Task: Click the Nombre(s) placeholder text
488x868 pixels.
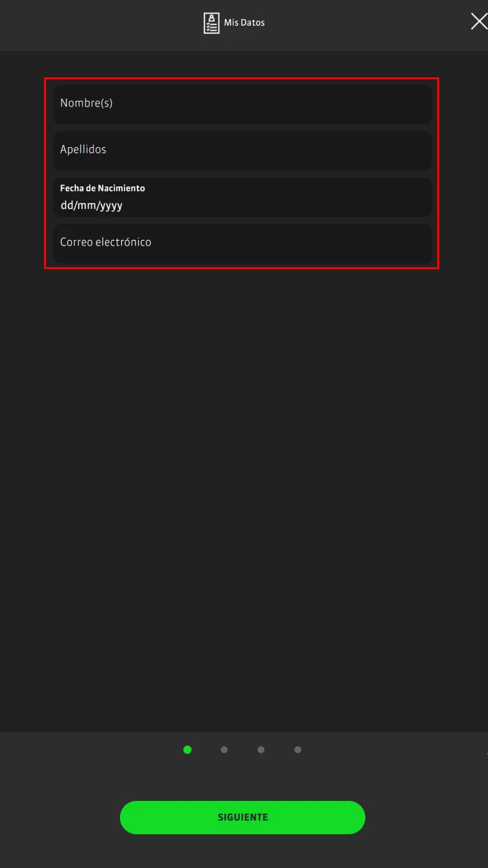Action: click(86, 103)
